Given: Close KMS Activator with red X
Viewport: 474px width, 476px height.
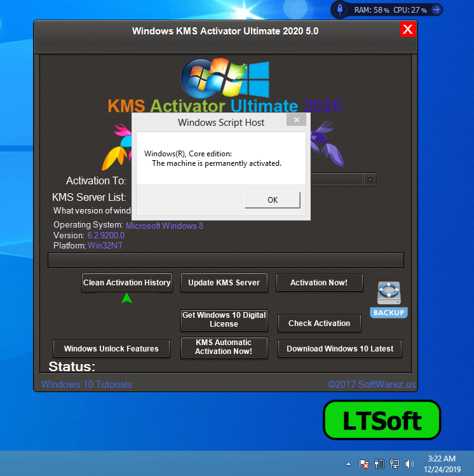Looking at the screenshot, I should [x=407, y=29].
